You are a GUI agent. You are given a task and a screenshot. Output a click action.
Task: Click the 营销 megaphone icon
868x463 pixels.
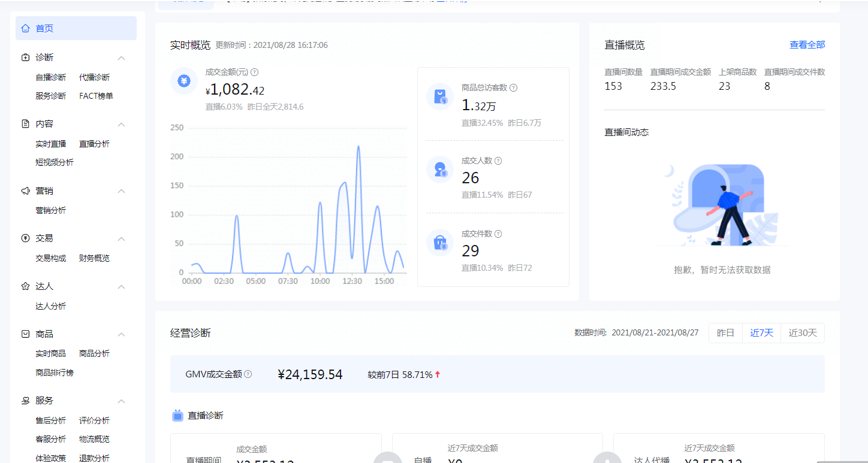click(x=25, y=191)
